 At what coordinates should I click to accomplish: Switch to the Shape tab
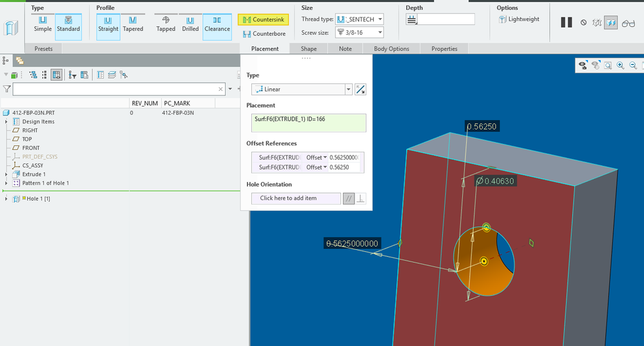coord(308,48)
